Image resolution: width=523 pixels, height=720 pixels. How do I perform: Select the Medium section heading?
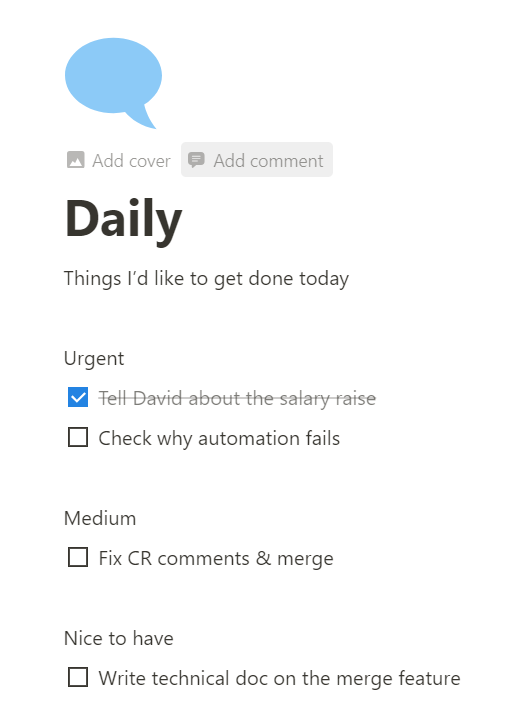(x=100, y=518)
